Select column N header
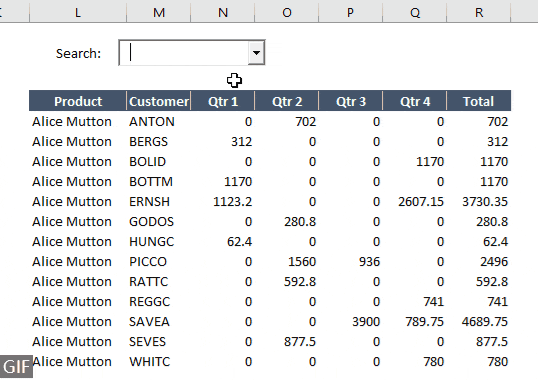The width and height of the screenshot is (538, 380). [x=223, y=12]
